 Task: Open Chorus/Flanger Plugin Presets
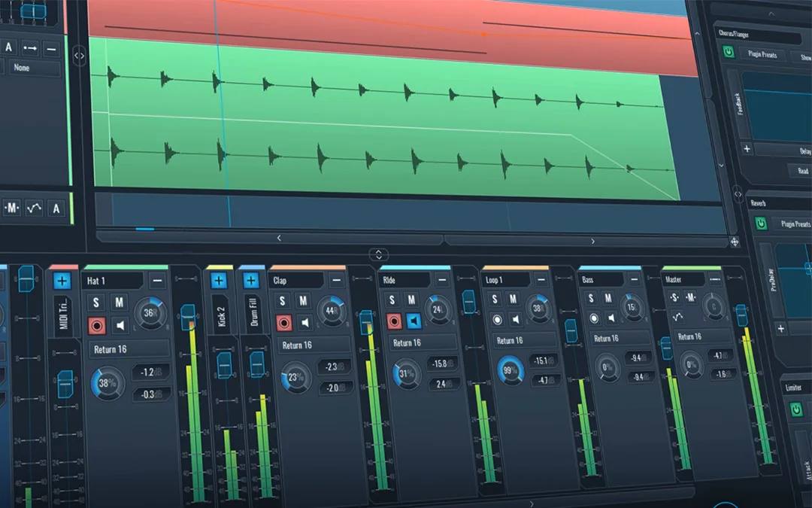(762, 54)
